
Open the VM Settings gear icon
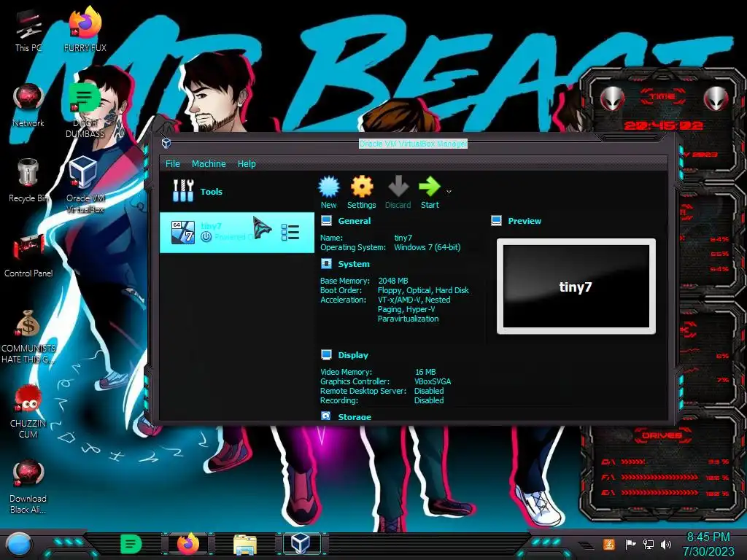click(362, 187)
